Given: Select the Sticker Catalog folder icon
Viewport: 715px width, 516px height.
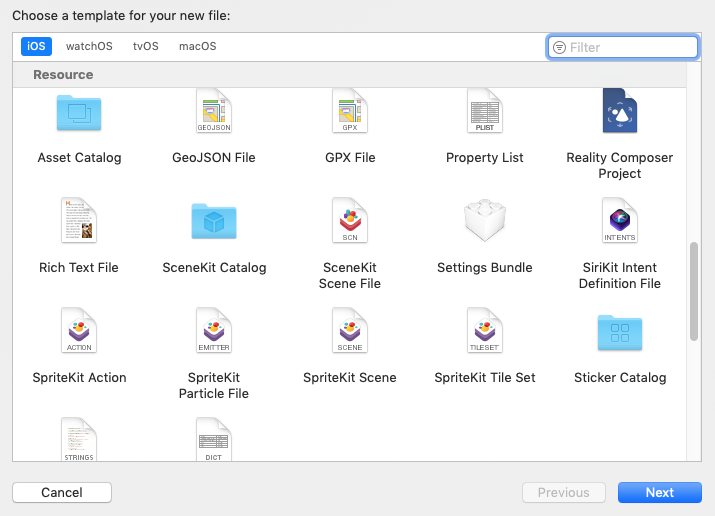Looking at the screenshot, I should [x=620, y=331].
